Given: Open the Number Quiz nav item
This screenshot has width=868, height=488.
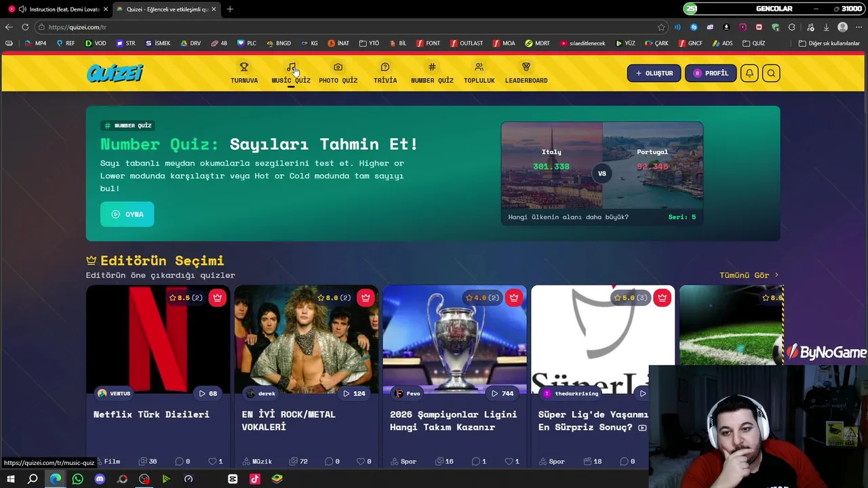Looking at the screenshot, I should [432, 73].
